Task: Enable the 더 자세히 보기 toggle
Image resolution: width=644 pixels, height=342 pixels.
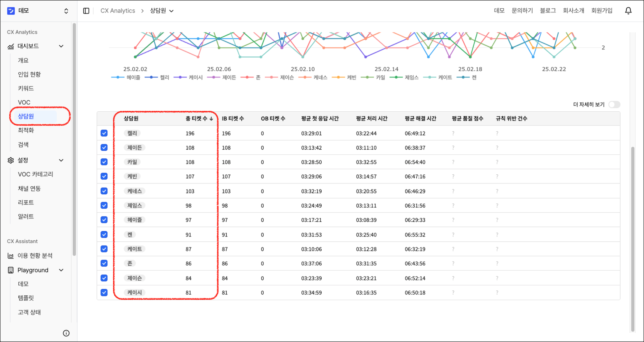Action: coord(614,104)
